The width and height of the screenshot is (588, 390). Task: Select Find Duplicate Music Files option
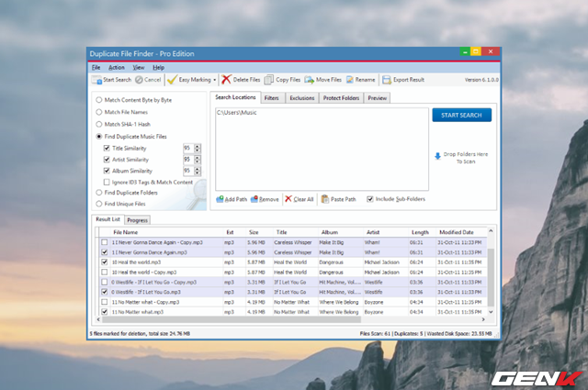coord(99,137)
